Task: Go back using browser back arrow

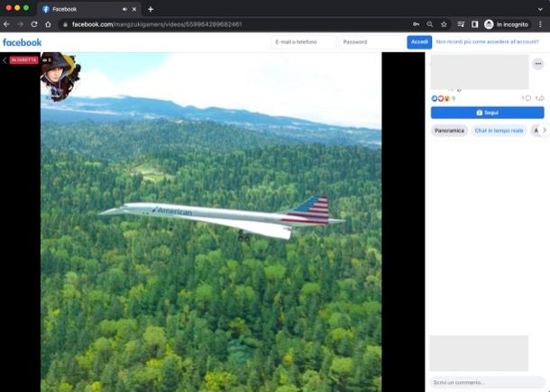Action: pos(6,24)
